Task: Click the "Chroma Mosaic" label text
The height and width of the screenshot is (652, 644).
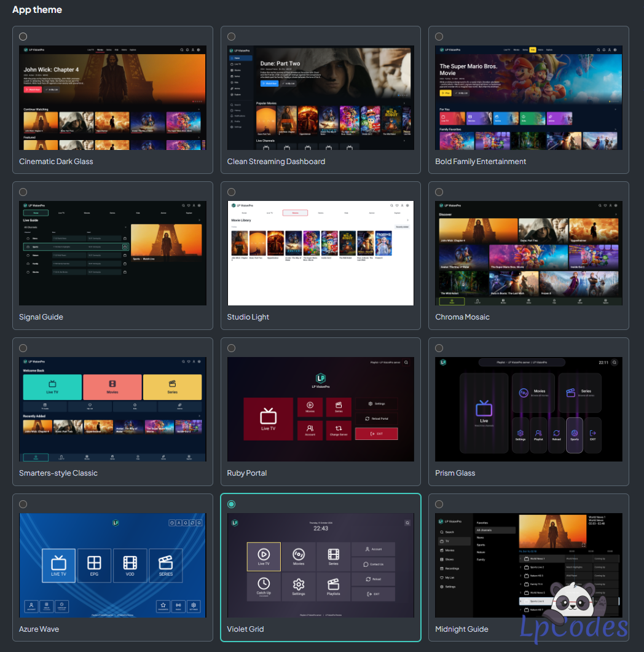Action: pyautogui.click(x=462, y=317)
